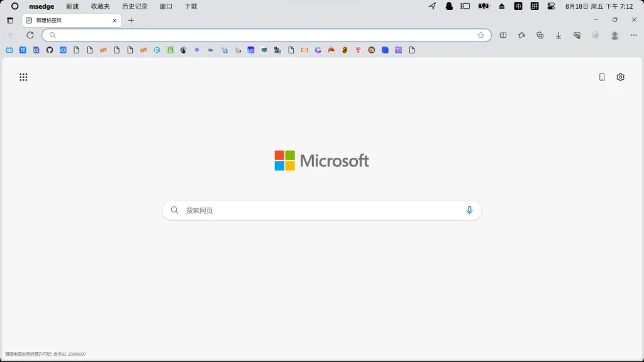Check the battery status icon
This screenshot has width=644, height=362.
click(484, 6)
